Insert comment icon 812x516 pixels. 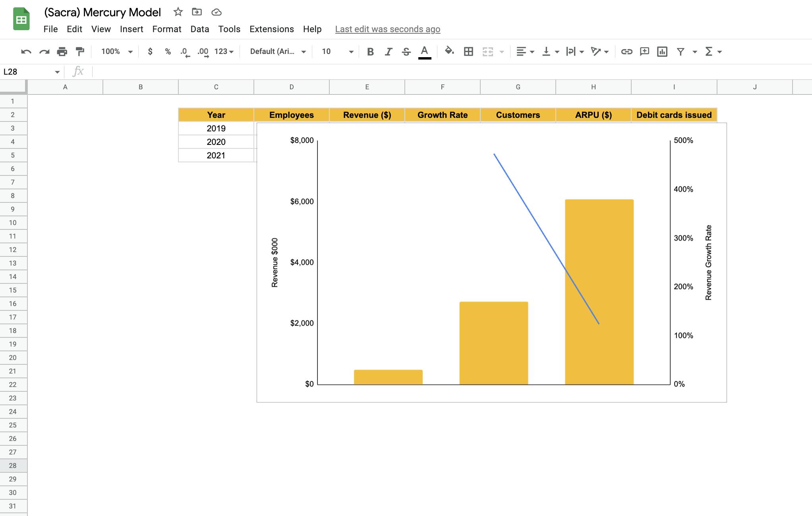click(644, 52)
